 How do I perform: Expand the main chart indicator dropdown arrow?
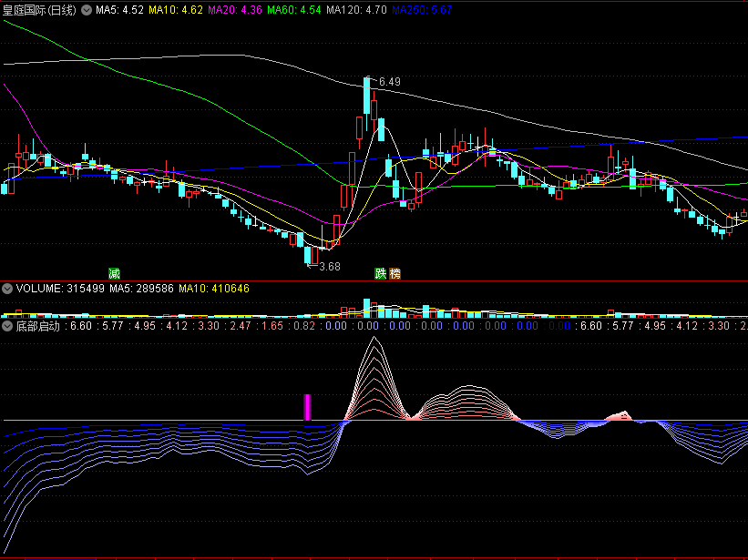point(87,10)
